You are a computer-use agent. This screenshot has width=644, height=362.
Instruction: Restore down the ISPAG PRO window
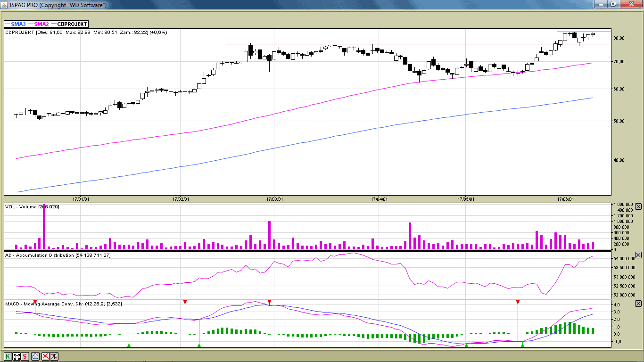pyautogui.click(x=613, y=4)
